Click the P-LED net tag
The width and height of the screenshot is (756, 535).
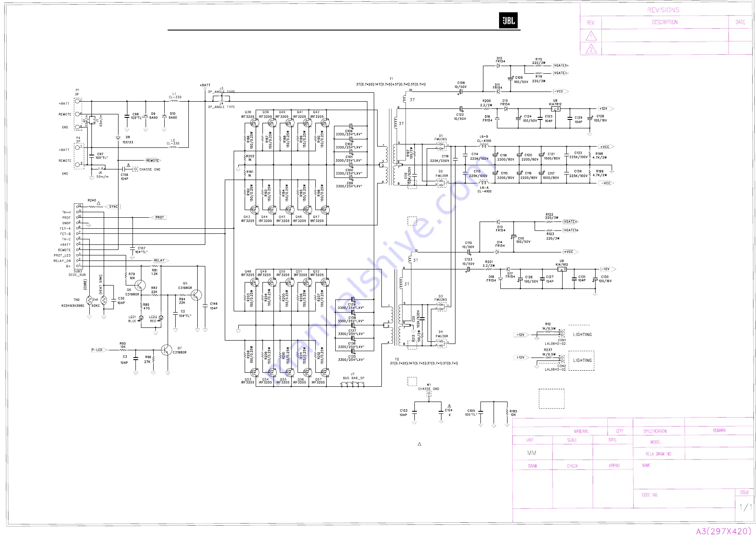click(x=99, y=350)
